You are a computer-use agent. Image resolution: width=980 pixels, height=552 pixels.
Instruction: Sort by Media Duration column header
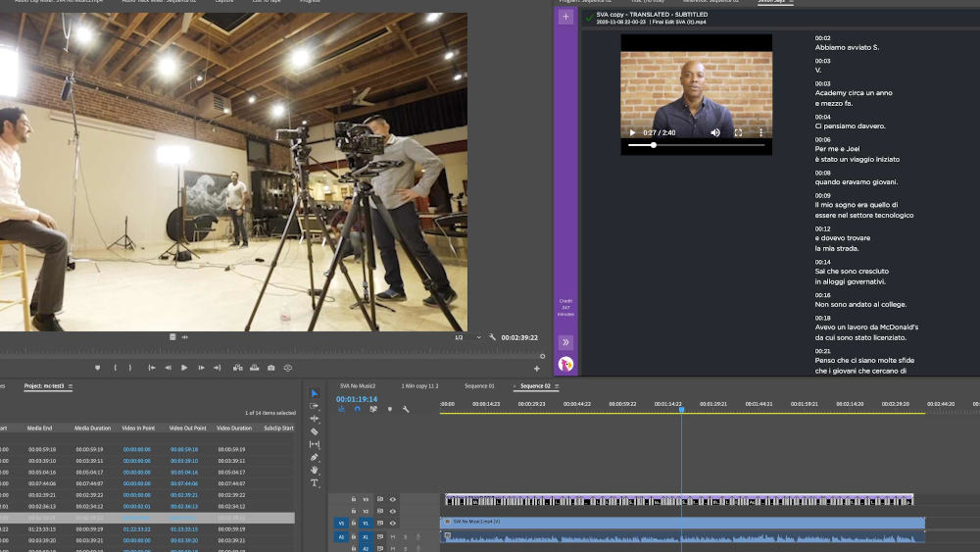[x=92, y=428]
